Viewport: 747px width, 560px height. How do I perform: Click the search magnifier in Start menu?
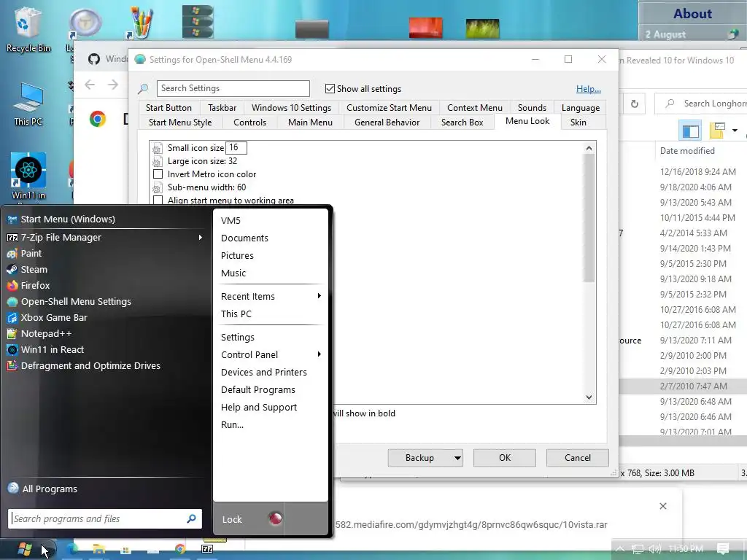(192, 518)
